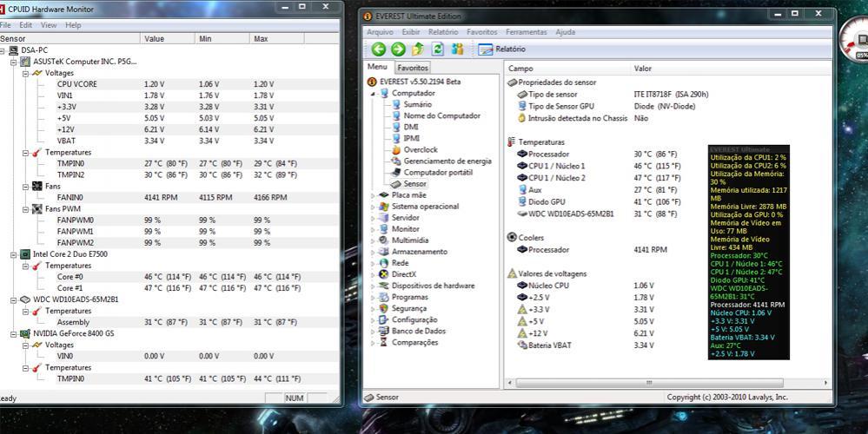Click the Banco de Dados icon

pos(383,332)
